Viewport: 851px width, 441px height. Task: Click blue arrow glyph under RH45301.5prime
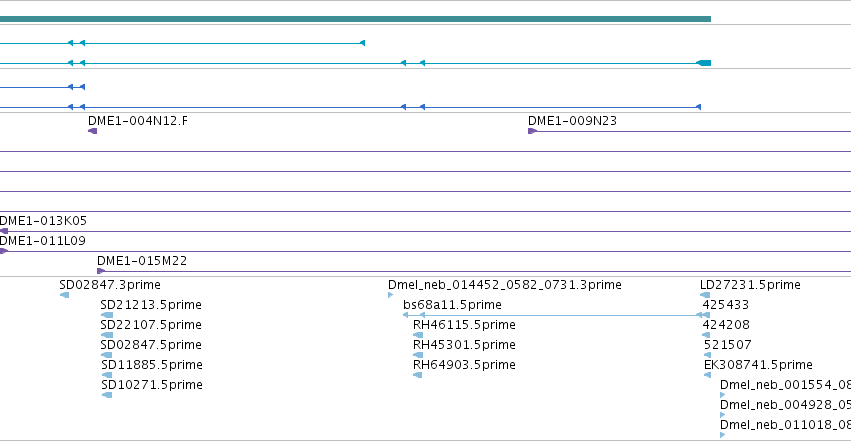pos(418,355)
